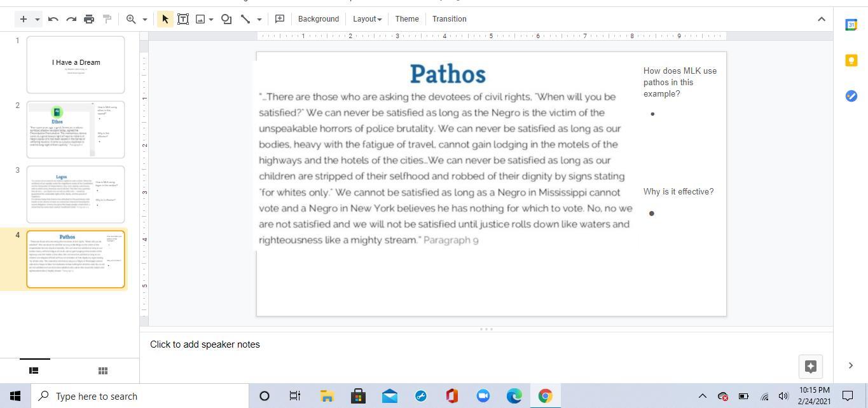Click 'Why is it effective?' text
The width and height of the screenshot is (868, 408).
pos(679,191)
